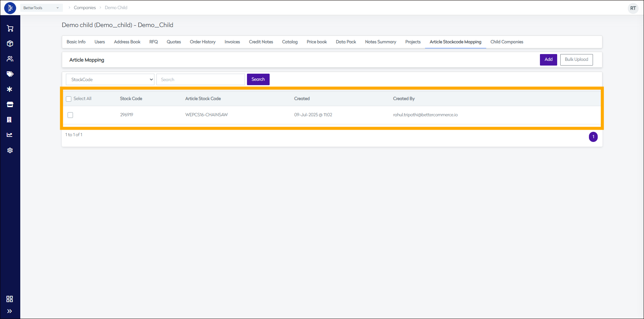The height and width of the screenshot is (319, 644).
Task: Open the store icon in sidebar
Action: point(10,104)
